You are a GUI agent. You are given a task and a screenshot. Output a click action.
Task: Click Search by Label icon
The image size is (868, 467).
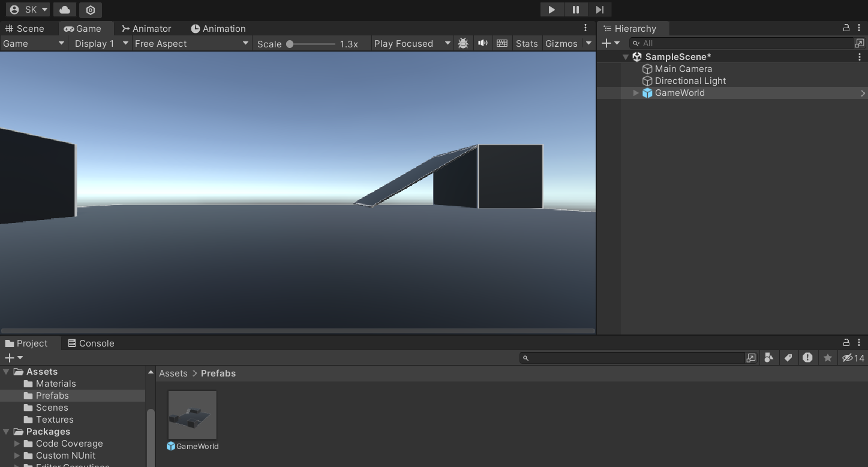[788, 358]
